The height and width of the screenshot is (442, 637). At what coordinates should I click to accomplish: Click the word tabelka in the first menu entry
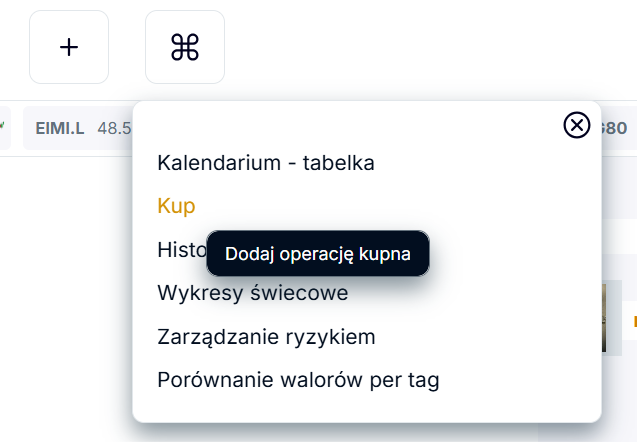pos(339,162)
